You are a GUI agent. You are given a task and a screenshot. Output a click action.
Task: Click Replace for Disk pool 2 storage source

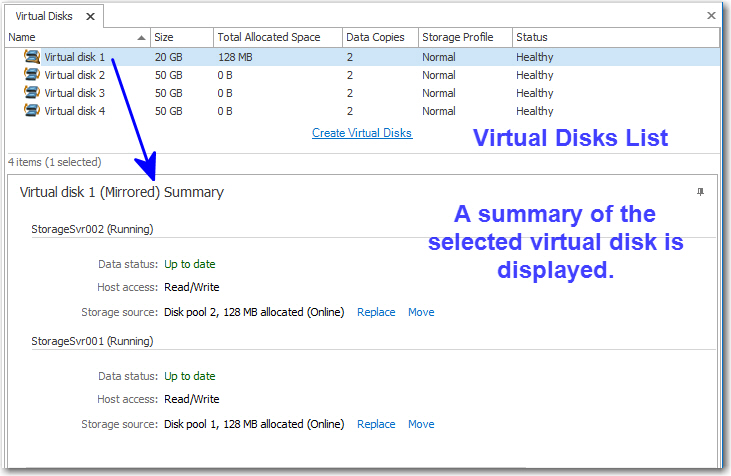click(376, 312)
